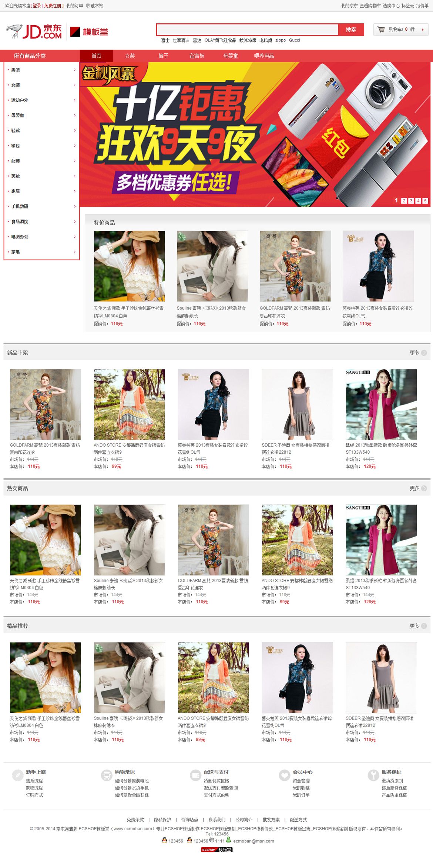Click the JD.COM logo
The height and width of the screenshot is (868, 433).
click(34, 31)
